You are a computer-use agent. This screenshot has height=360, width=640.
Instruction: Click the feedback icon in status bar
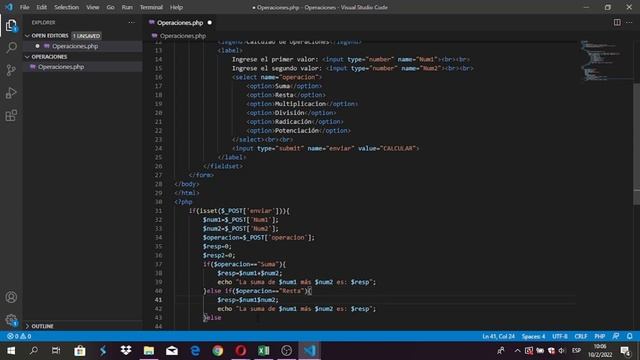click(x=616, y=336)
